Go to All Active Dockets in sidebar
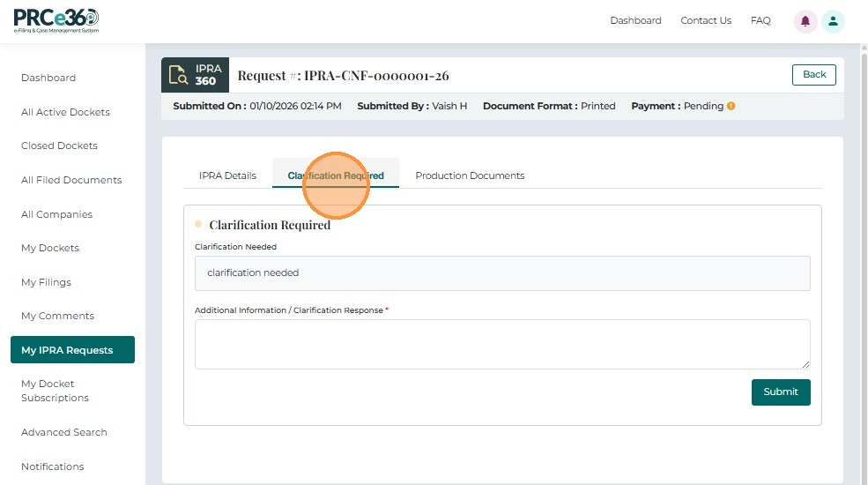 tap(65, 112)
